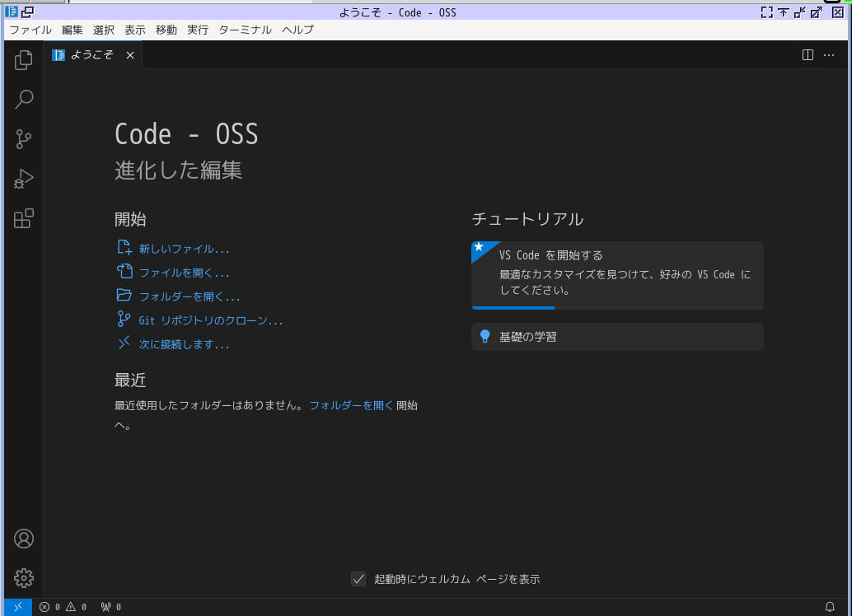The width and height of the screenshot is (852, 616).
Task: Select the ようこそ editor tab
Action: click(93, 55)
